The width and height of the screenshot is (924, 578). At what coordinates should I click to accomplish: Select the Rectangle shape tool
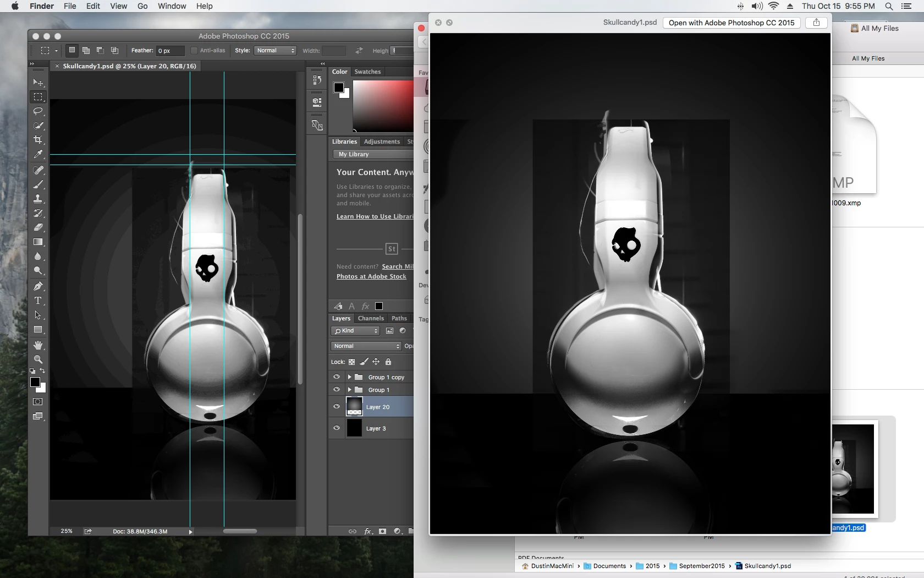pos(38,329)
